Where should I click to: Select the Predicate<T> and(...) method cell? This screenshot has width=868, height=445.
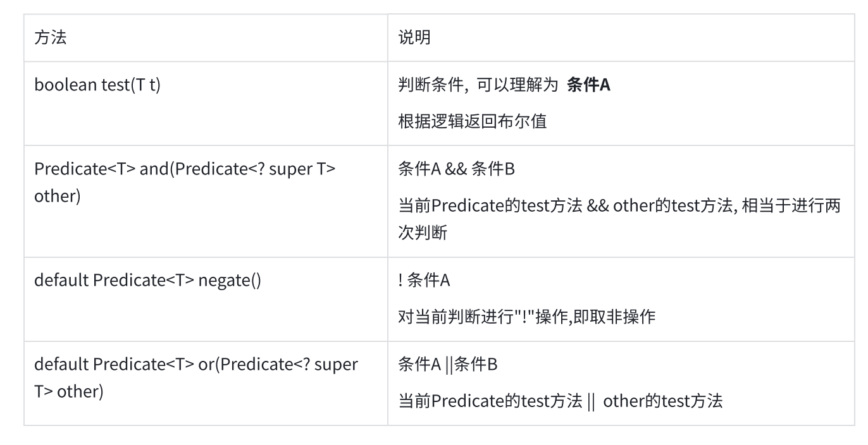[206, 201]
